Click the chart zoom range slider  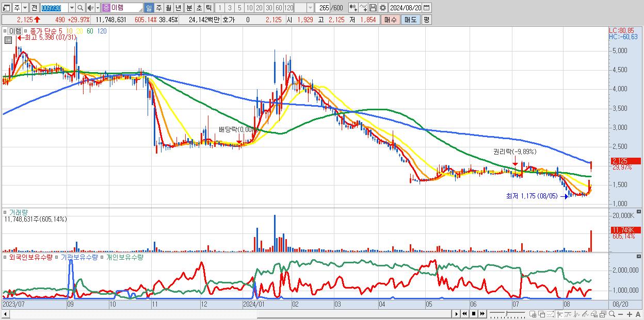[507, 314]
